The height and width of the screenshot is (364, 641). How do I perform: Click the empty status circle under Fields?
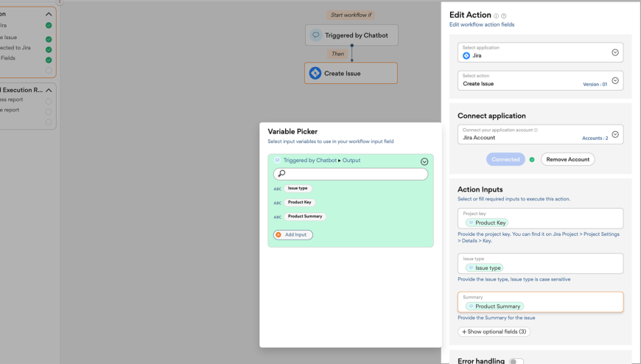pos(49,71)
